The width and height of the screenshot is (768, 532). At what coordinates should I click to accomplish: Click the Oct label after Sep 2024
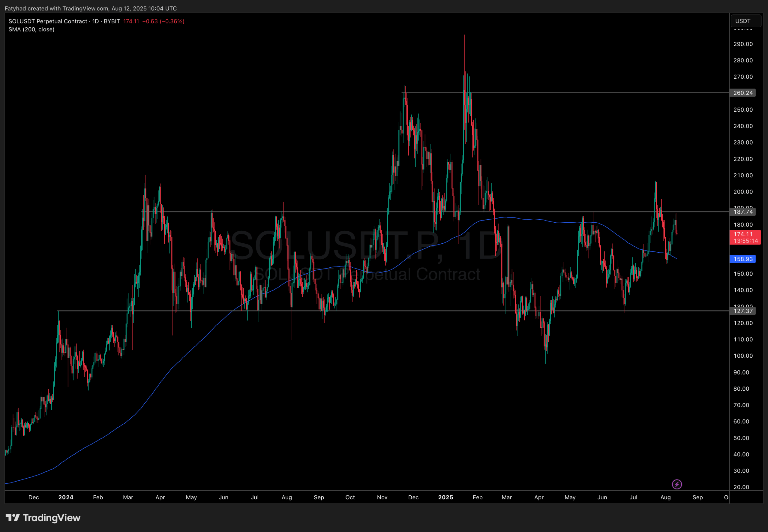(350, 497)
